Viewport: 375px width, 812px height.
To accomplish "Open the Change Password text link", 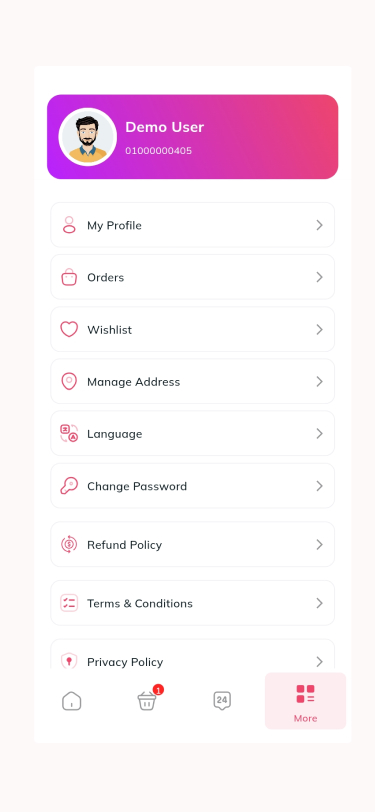I will 137,486.
